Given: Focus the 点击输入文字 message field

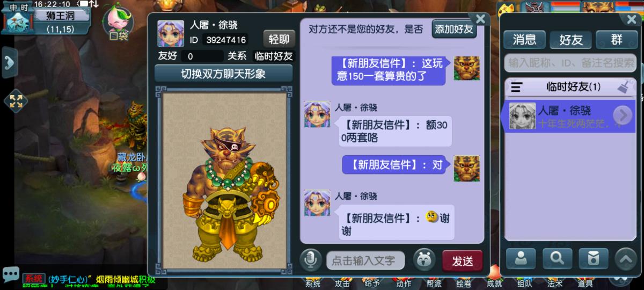Looking at the screenshot, I should (x=365, y=261).
